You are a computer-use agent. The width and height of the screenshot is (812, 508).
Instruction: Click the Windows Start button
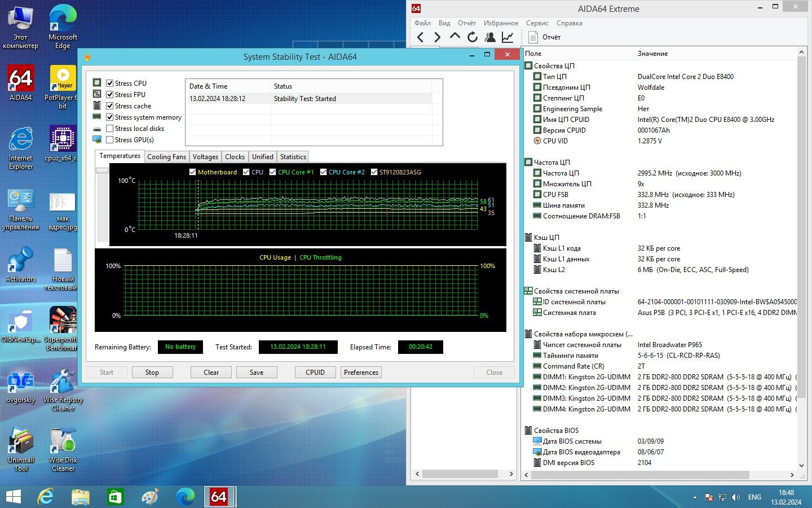pyautogui.click(x=13, y=497)
